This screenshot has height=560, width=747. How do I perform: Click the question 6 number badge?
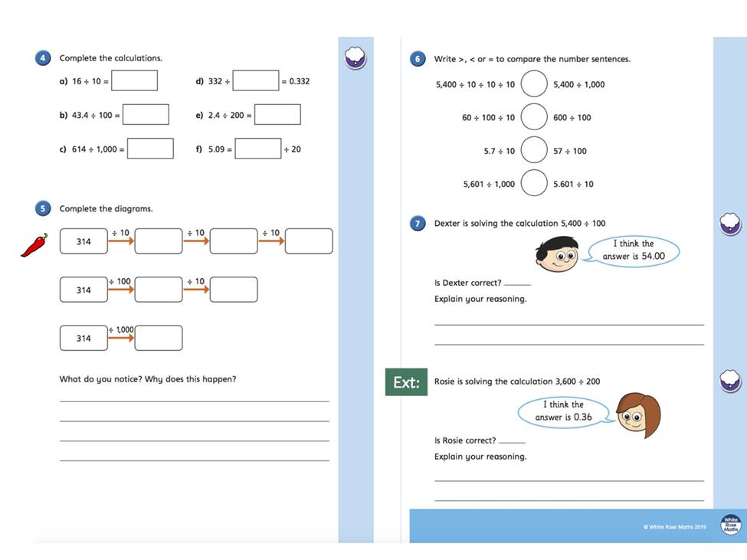tap(418, 59)
